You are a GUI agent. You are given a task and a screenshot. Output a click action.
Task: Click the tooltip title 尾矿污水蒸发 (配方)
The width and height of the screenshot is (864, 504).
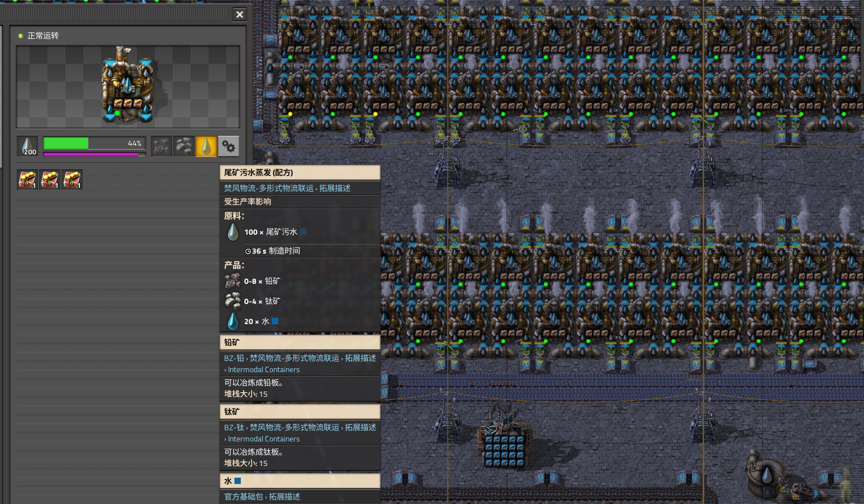point(259,173)
